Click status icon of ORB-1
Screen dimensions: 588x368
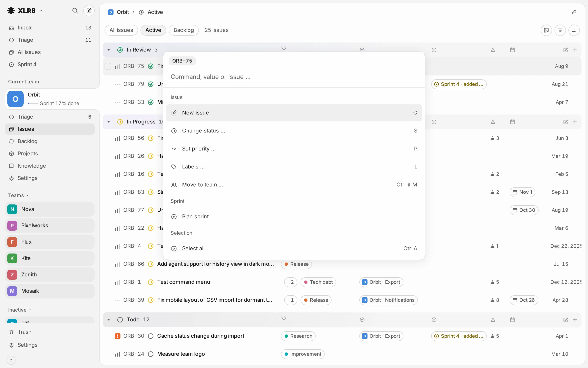[151, 282]
